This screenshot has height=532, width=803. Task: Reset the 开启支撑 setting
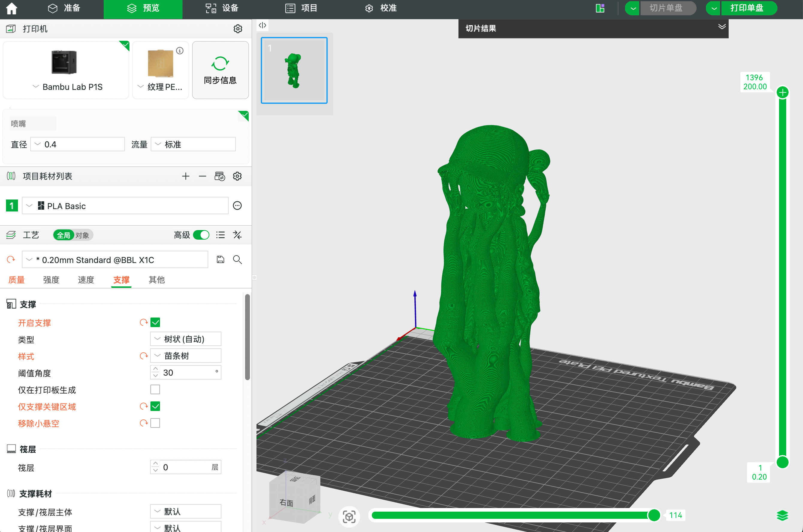point(144,322)
